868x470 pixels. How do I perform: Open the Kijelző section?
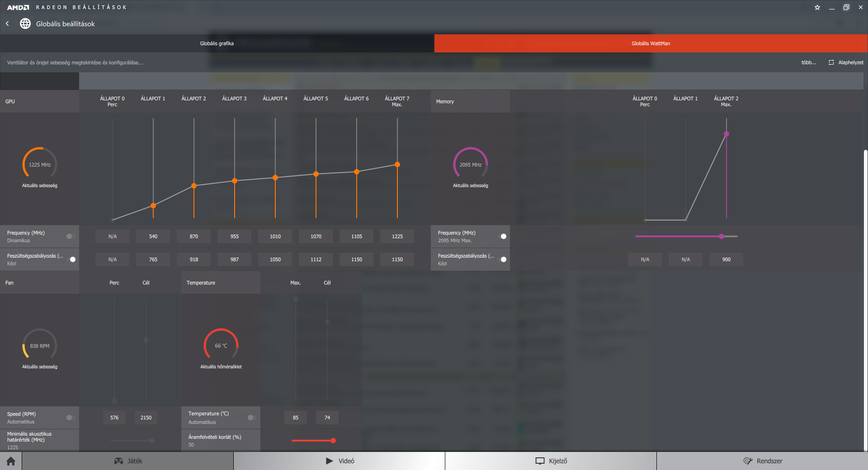pos(551,461)
